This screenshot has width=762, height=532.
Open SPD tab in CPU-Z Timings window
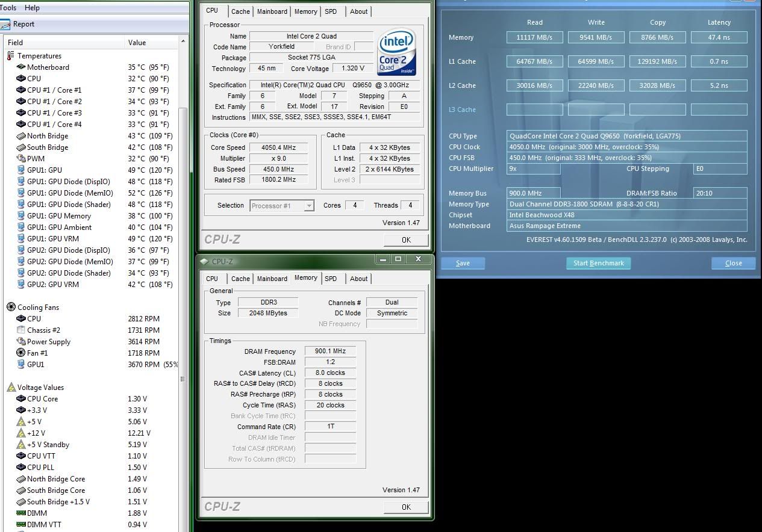click(331, 279)
